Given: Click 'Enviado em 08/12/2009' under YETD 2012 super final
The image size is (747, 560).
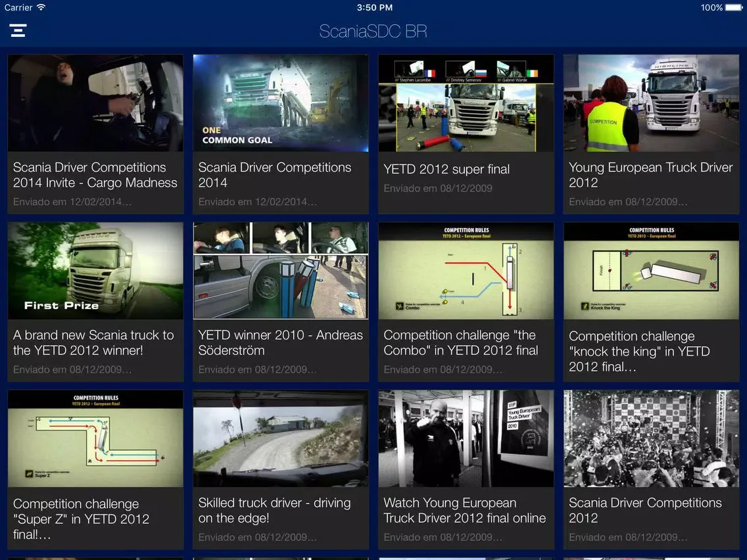Looking at the screenshot, I should [438, 189].
